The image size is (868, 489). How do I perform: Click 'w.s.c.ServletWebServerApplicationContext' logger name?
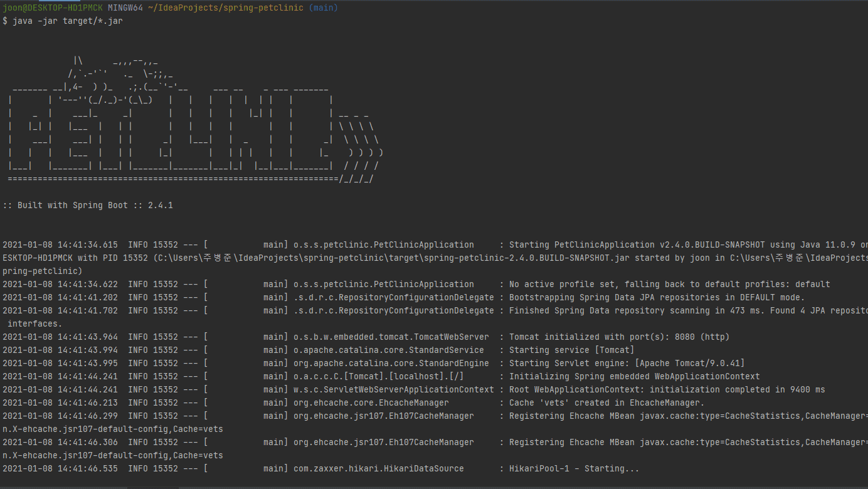tap(394, 390)
